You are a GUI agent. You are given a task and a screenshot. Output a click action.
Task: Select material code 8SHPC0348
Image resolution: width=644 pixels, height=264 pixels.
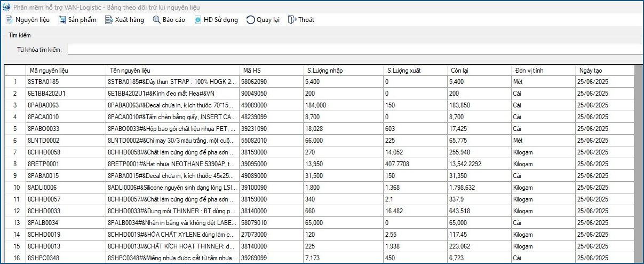66,258
